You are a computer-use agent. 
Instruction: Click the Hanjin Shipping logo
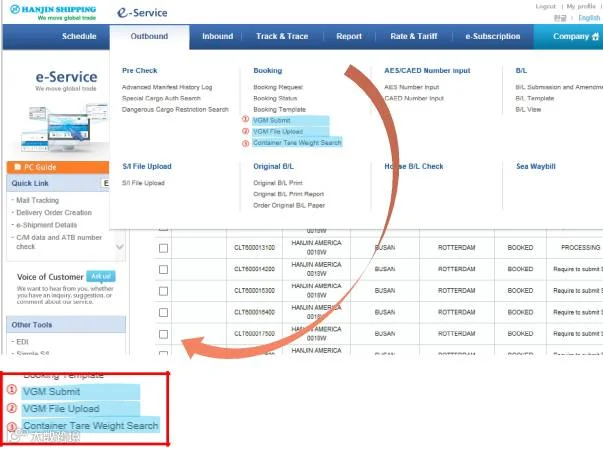tap(53, 12)
